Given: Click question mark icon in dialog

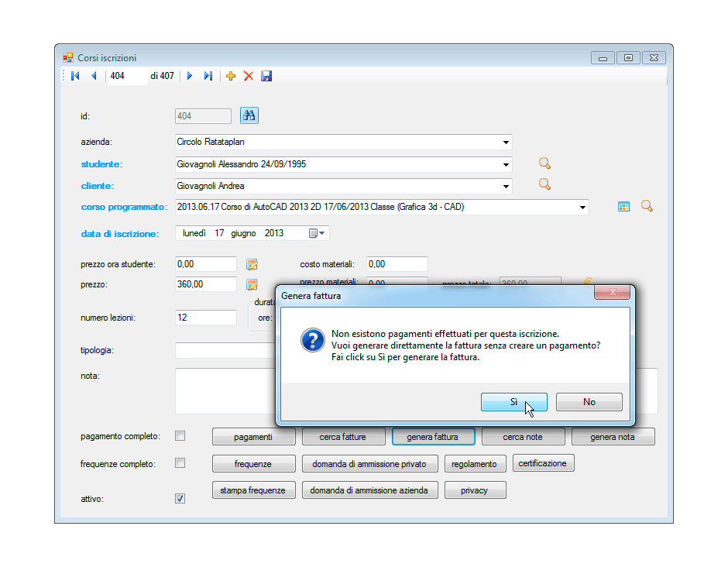Looking at the screenshot, I should (313, 340).
